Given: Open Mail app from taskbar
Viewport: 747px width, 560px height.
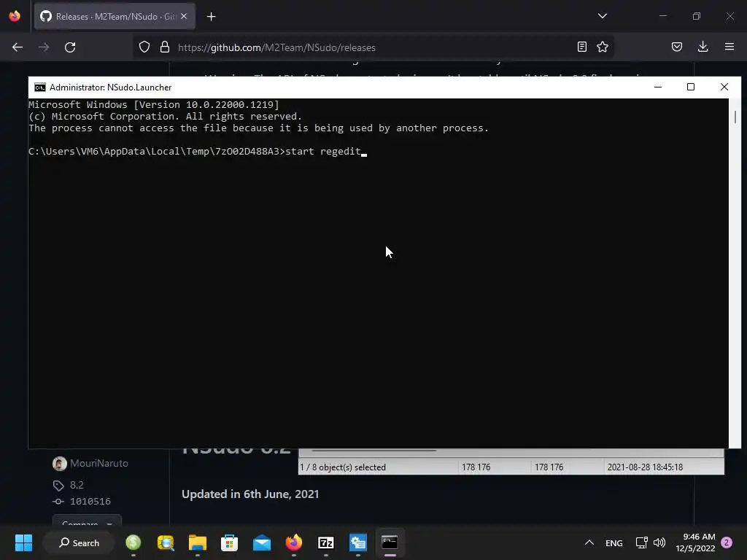Looking at the screenshot, I should [262, 542].
